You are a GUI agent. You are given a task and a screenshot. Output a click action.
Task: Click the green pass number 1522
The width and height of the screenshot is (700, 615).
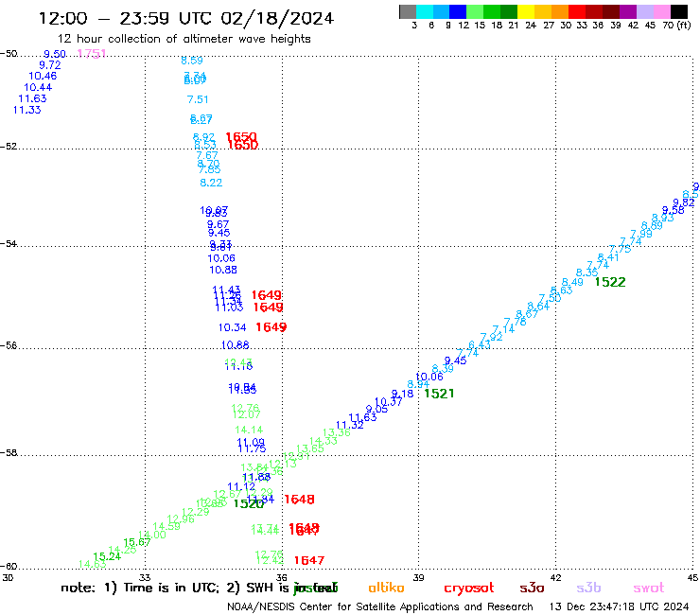pyautogui.click(x=610, y=282)
